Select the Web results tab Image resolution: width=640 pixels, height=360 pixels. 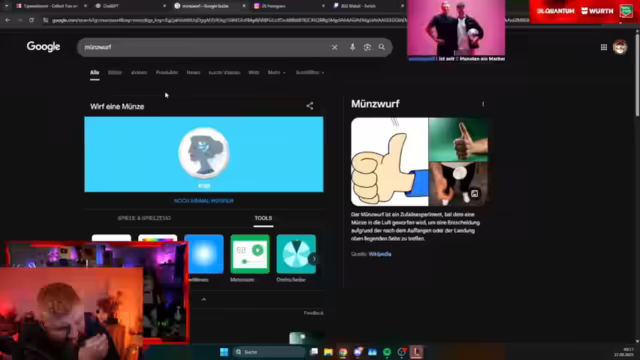click(x=253, y=73)
